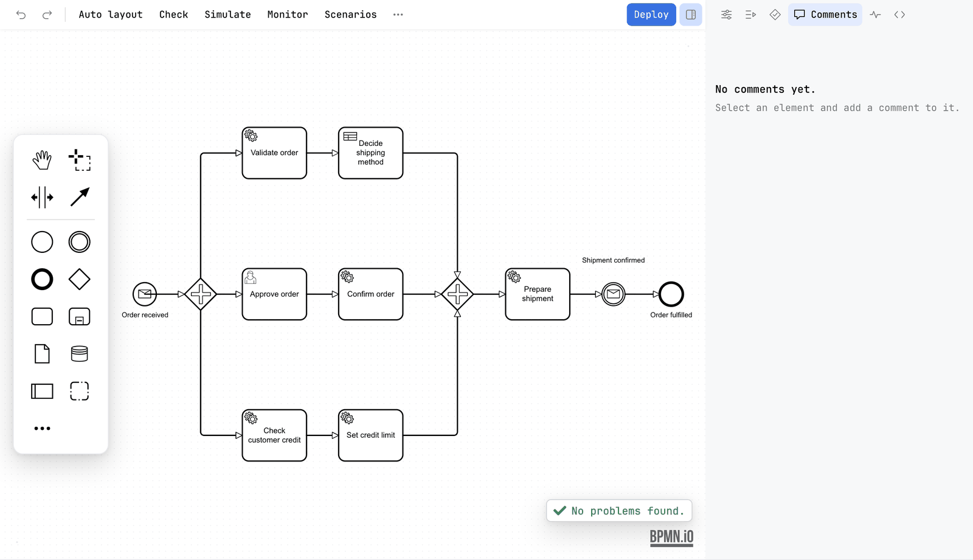Expand the top toolbar overflow menu

click(398, 15)
